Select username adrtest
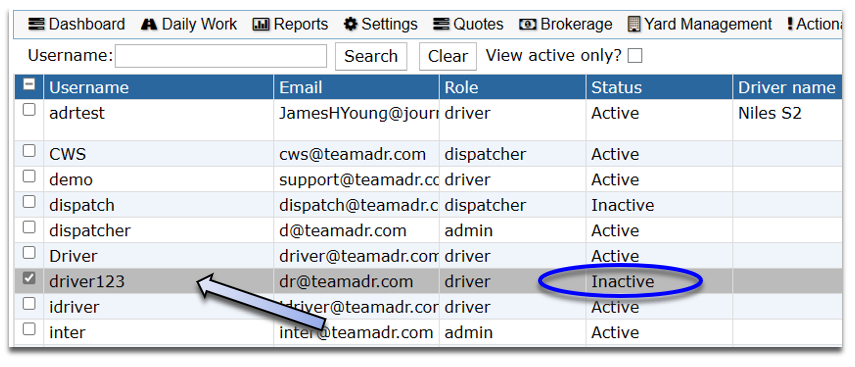Viewport: 855px width, 367px height. 77,113
